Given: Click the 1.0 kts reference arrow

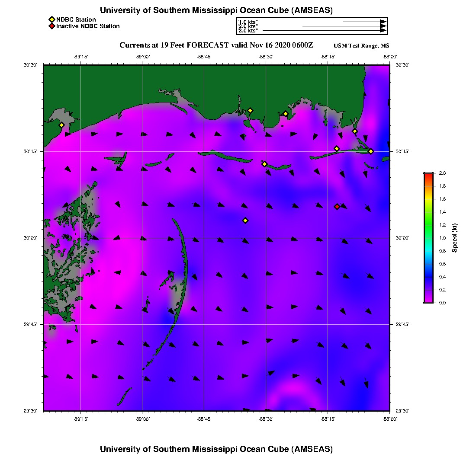Looking at the screenshot, I should [x=364, y=22].
